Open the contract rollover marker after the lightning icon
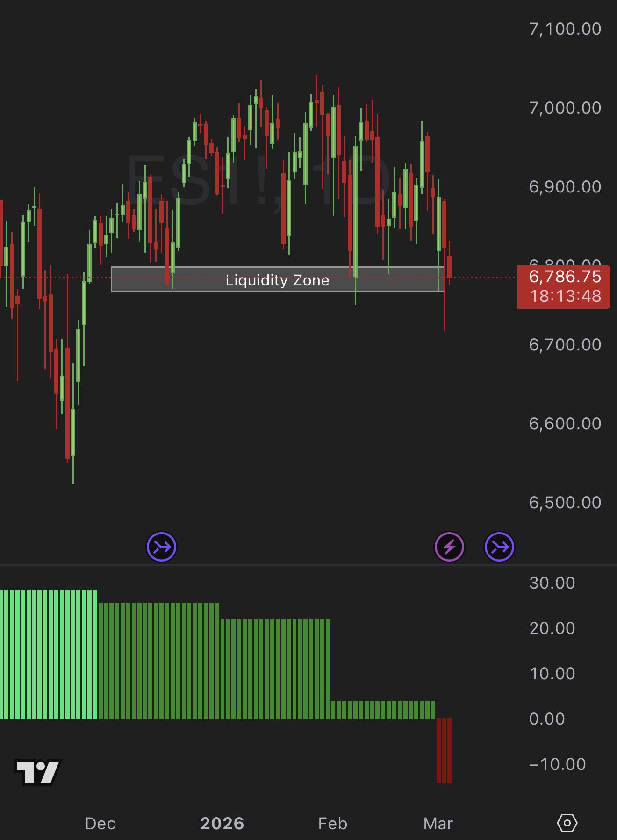 [x=499, y=547]
